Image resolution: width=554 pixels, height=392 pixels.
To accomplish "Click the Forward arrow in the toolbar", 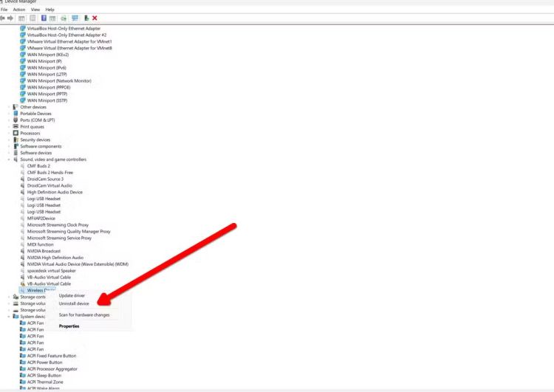I will 11,18.
